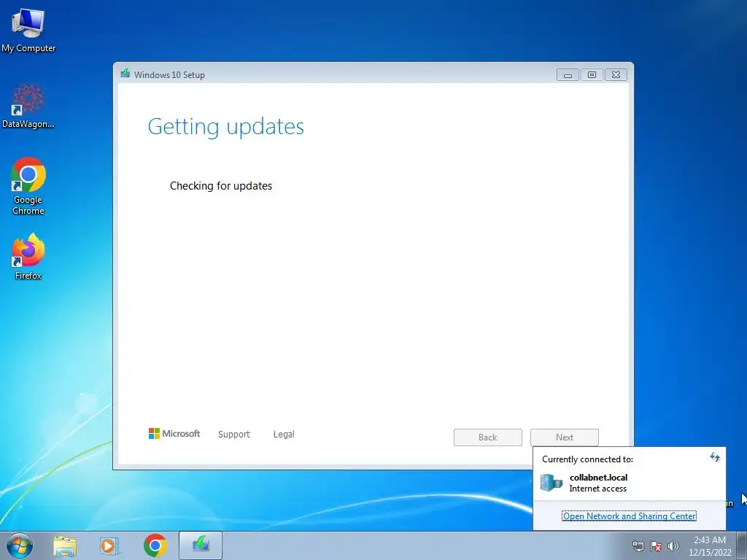Click the Getting updates heading

[226, 127]
